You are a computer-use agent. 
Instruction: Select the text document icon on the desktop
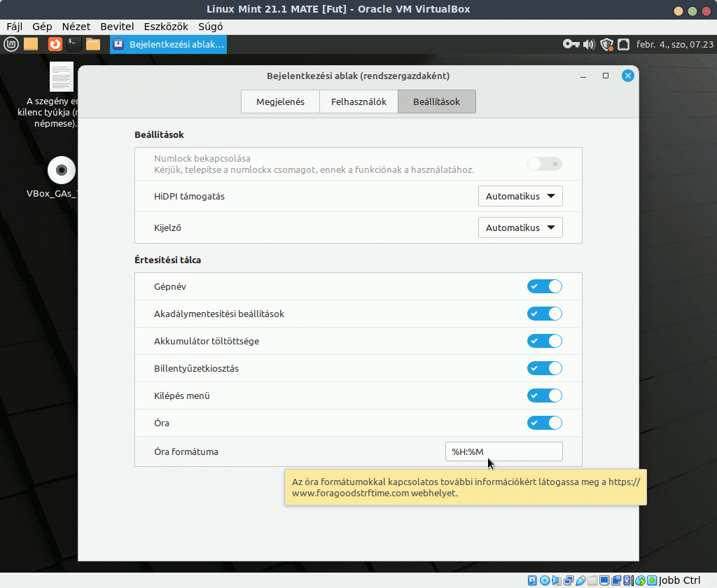click(62, 77)
